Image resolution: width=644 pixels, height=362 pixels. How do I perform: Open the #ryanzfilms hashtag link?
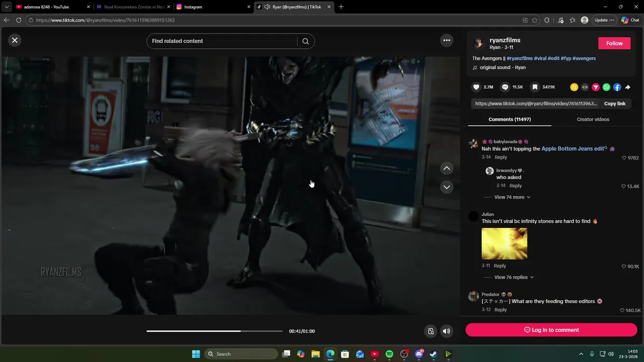520,58
